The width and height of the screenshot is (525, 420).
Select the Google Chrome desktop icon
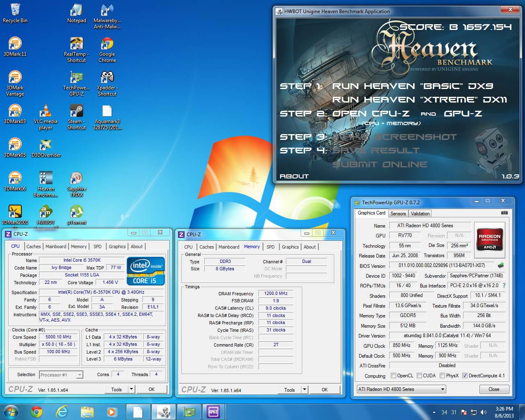pyautogui.click(x=107, y=50)
